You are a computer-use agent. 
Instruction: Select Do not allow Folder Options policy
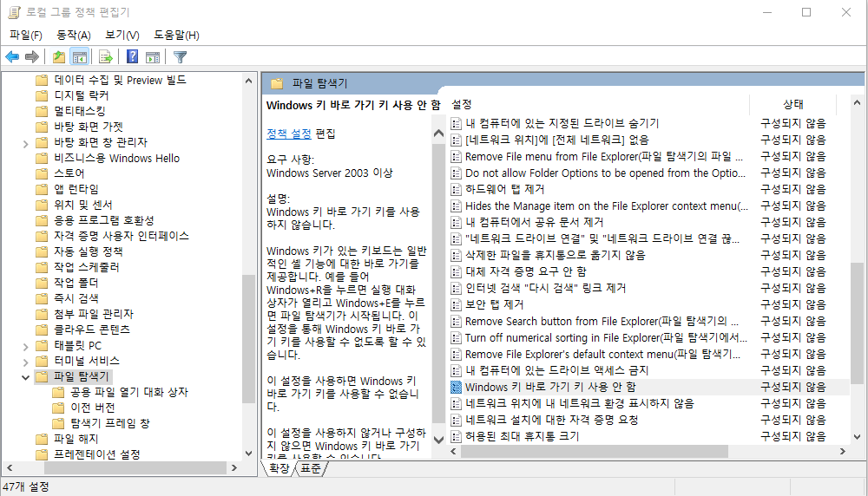point(605,173)
